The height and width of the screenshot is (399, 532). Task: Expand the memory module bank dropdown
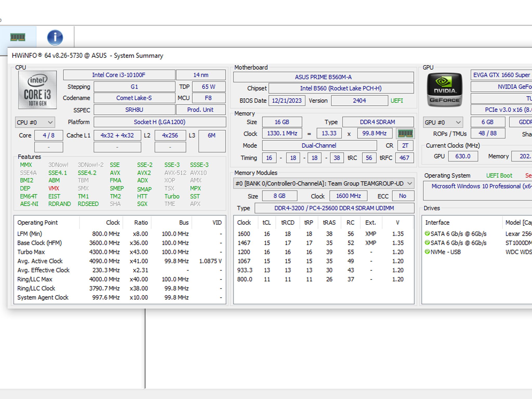point(323,183)
